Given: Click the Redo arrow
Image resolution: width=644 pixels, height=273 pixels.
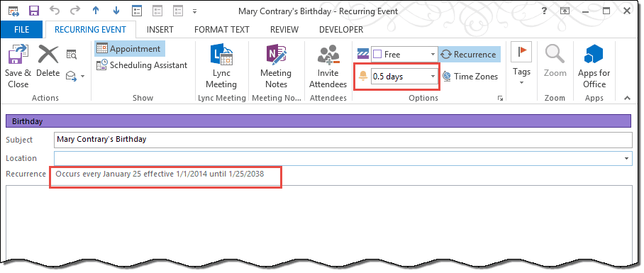Looking at the screenshot, I should [x=75, y=11].
